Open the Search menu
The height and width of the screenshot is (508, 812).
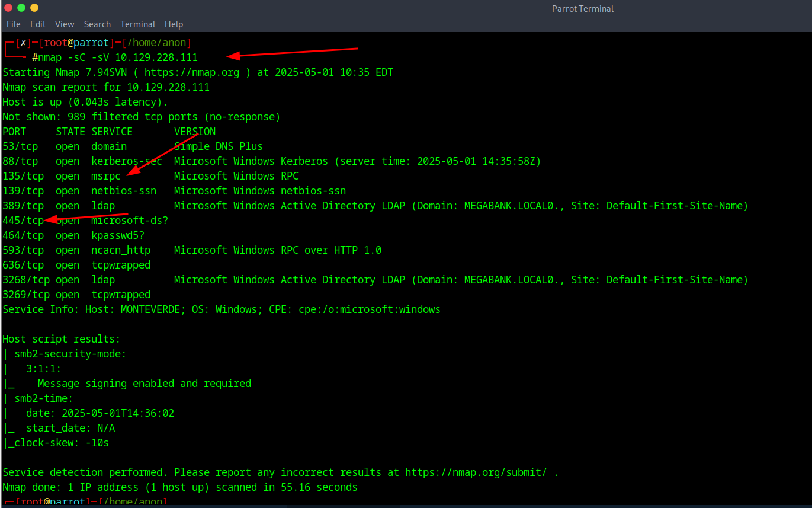click(97, 24)
